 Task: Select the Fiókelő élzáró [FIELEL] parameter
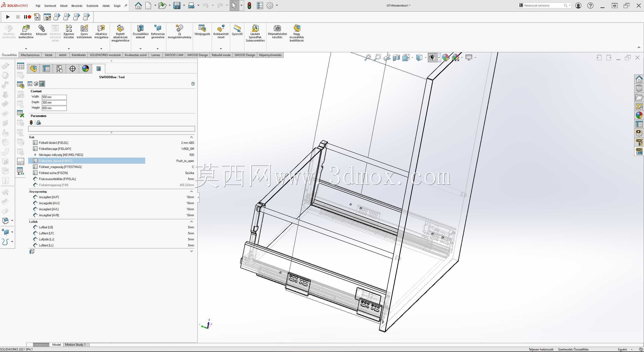click(x=111, y=143)
